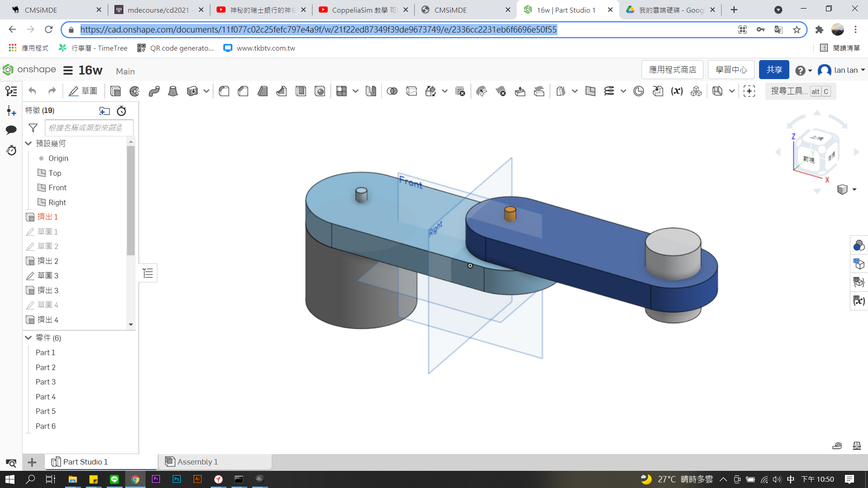Select the Plane tool

pyautogui.click(x=590, y=91)
